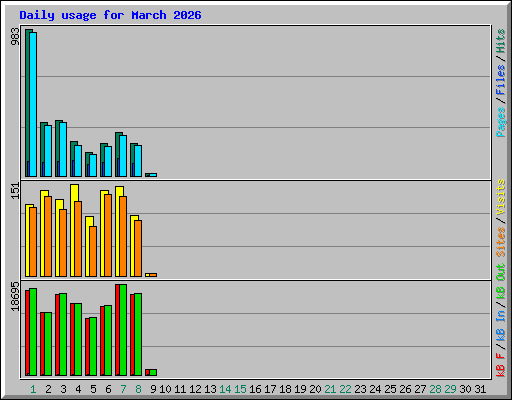Click day 9 on the x-axis
The height and width of the screenshot is (400, 512).
(153, 389)
